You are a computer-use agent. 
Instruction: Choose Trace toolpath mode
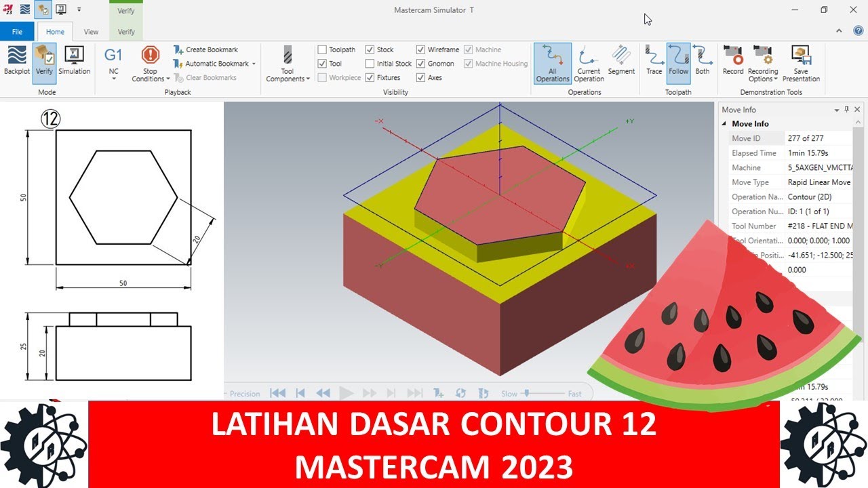click(x=654, y=60)
